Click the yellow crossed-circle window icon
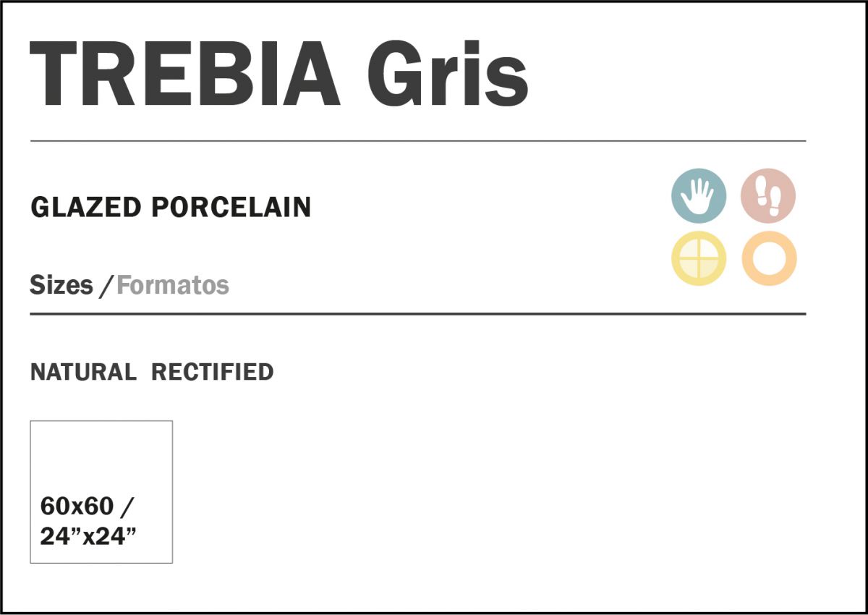Image resolution: width=868 pixels, height=615 pixels. pyautogui.click(x=698, y=258)
